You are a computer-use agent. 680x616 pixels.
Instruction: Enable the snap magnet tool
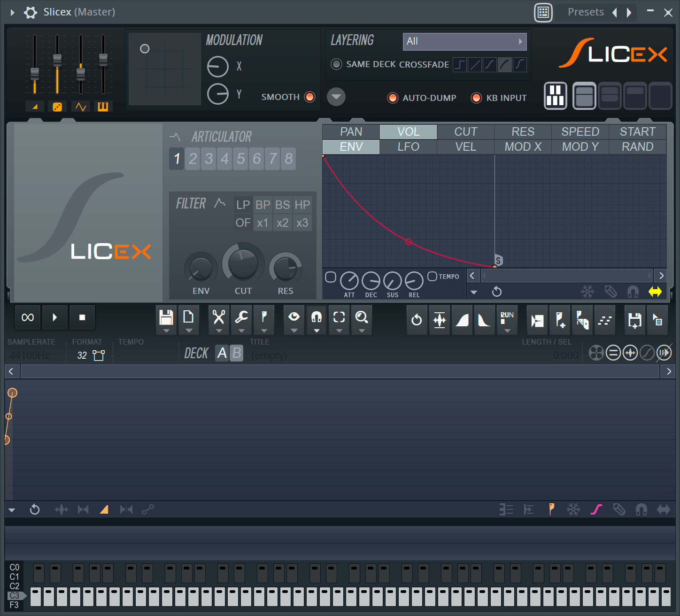316,317
